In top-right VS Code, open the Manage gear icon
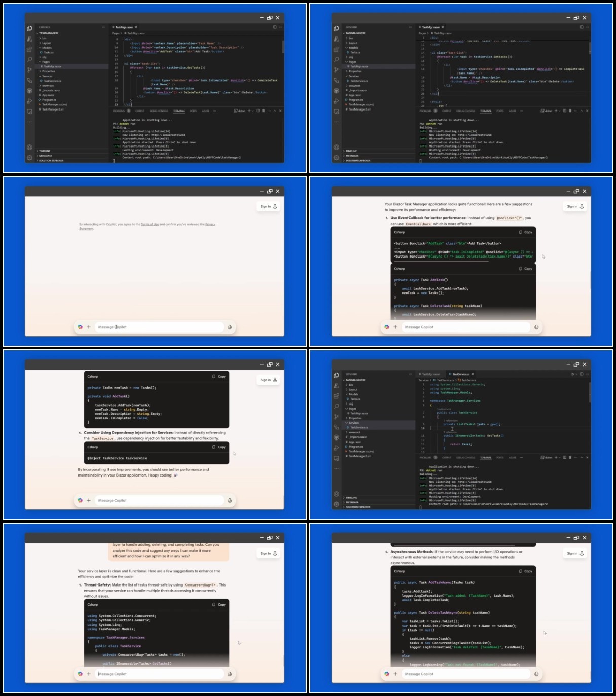This screenshot has width=616, height=696. point(336,158)
